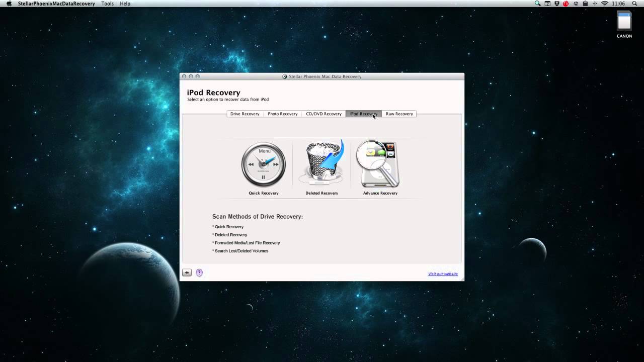The height and width of the screenshot is (362, 644).
Task: Click the Wi-Fi status icon
Action: point(604,4)
